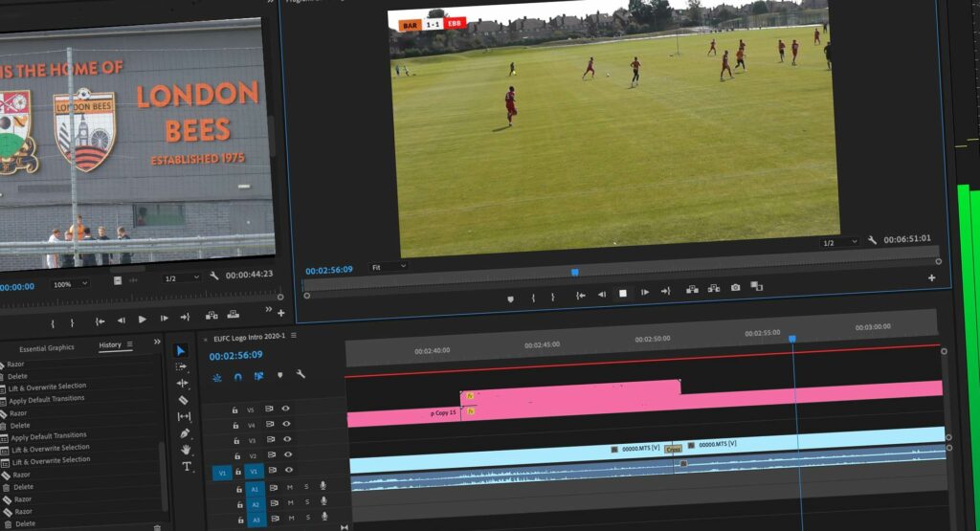Activate the Type tool
The image size is (980, 531).
[x=187, y=467]
